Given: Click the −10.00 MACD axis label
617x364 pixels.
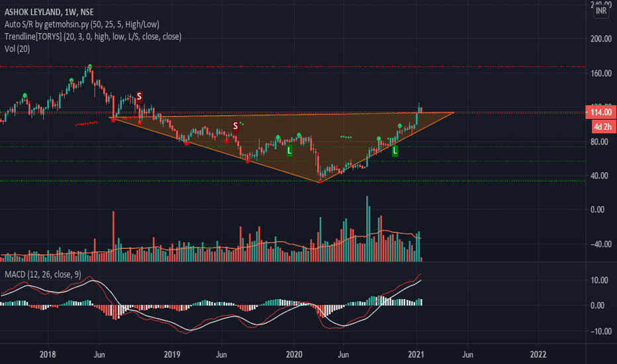Looking at the screenshot, I should click(600, 332).
